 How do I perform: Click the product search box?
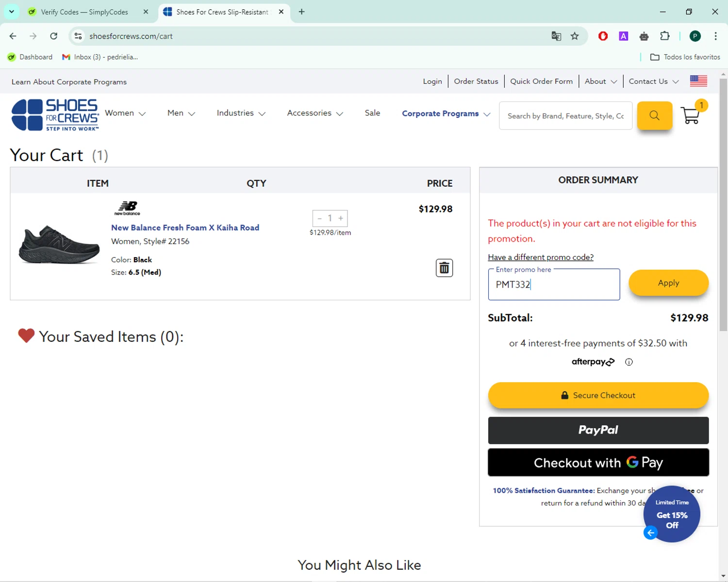click(566, 116)
